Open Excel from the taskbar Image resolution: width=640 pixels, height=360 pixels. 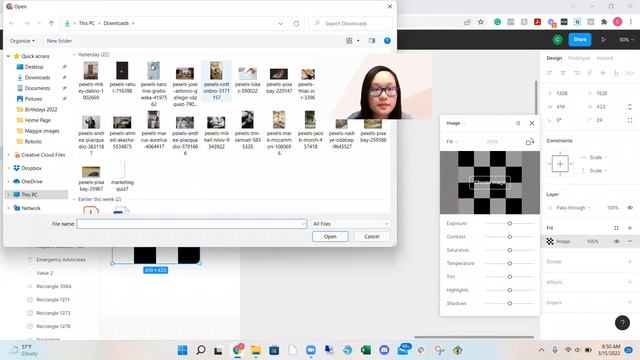[366, 350]
